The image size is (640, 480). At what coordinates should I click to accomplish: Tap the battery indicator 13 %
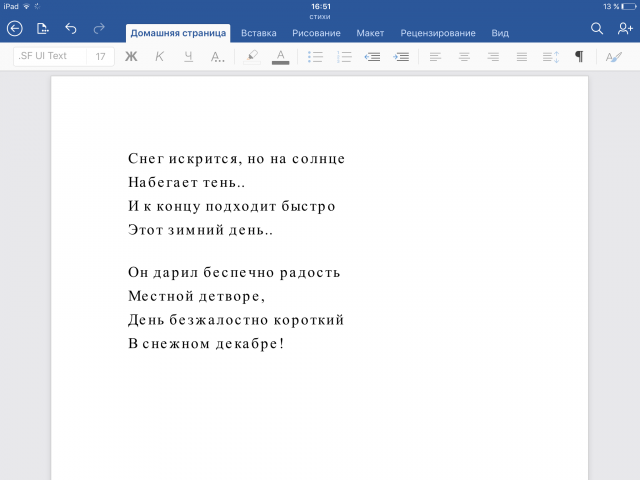620,7
